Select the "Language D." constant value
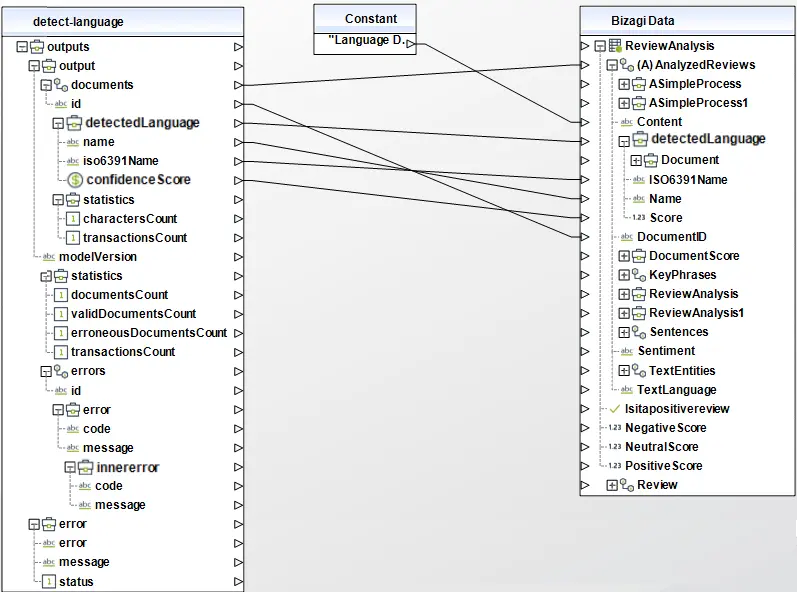Image resolution: width=797 pixels, height=592 pixels. point(366,40)
